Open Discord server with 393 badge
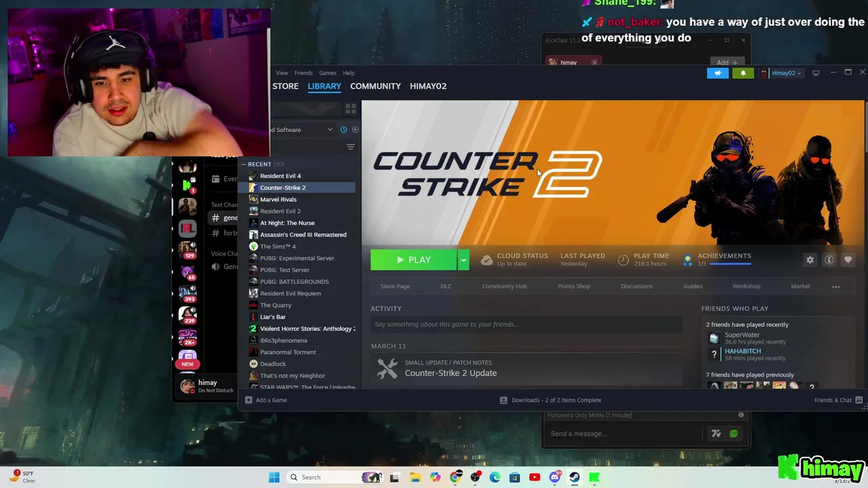Viewport: 868px width, 488px height. 188,293
